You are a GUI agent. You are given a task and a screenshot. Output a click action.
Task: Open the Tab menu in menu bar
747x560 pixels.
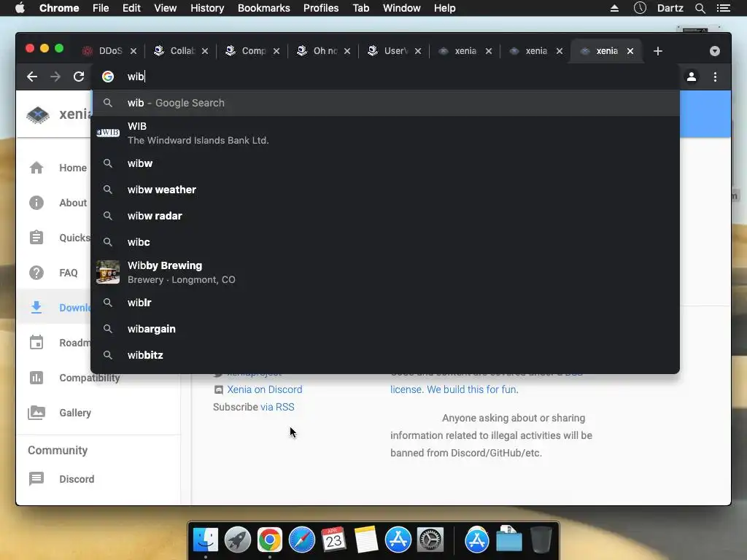click(x=360, y=8)
